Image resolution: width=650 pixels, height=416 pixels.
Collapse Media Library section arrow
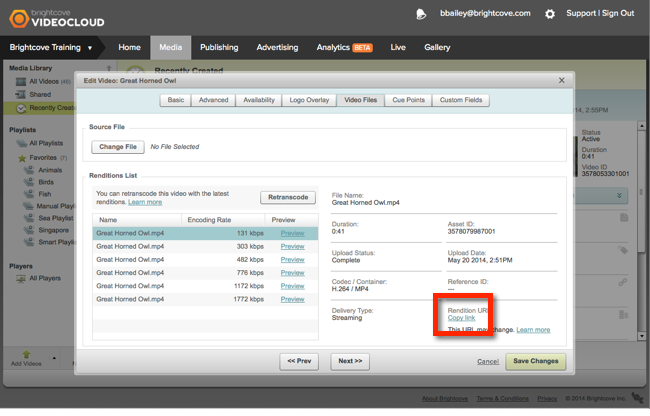tap(109, 68)
